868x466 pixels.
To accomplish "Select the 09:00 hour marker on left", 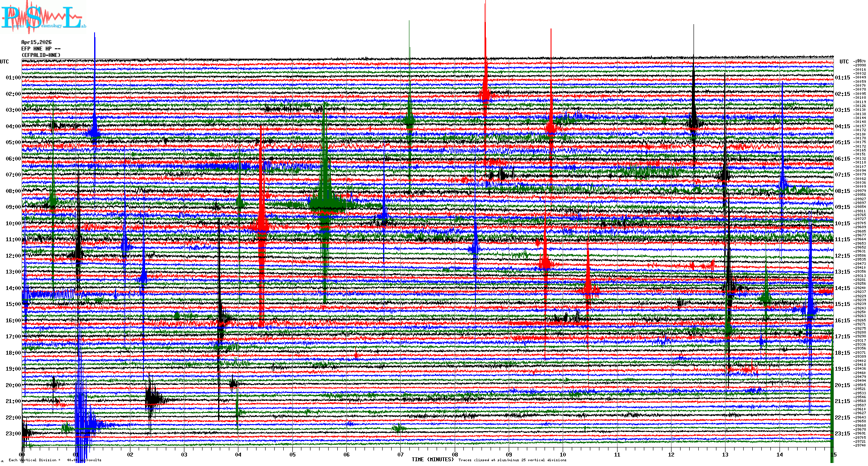I will point(13,207).
